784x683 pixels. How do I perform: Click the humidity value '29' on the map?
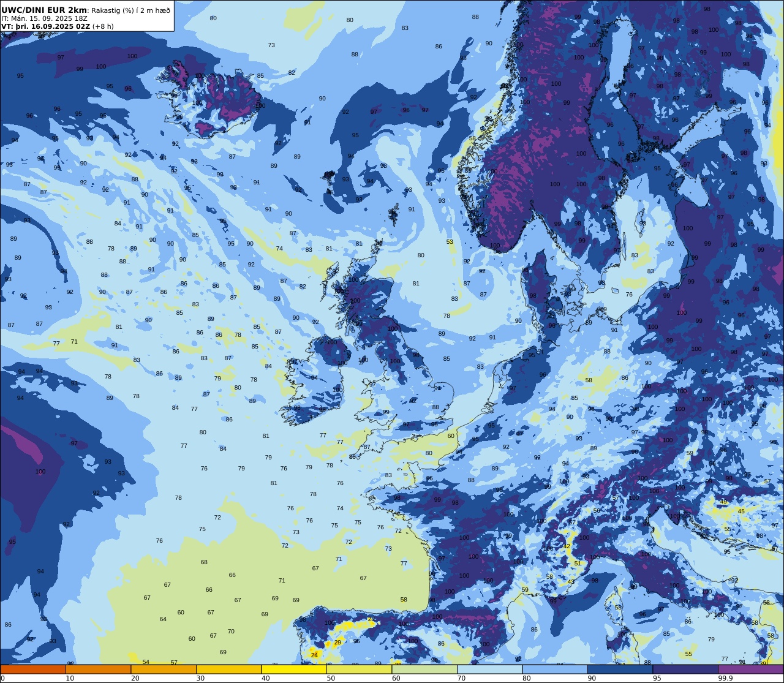pyautogui.click(x=337, y=643)
